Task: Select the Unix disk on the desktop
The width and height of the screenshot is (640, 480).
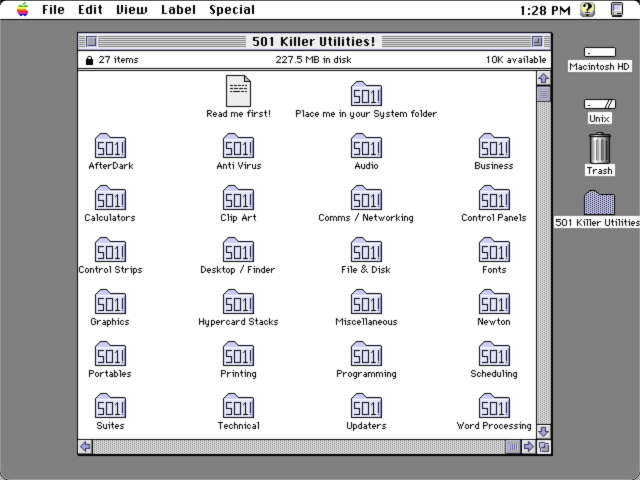Action: [599, 104]
